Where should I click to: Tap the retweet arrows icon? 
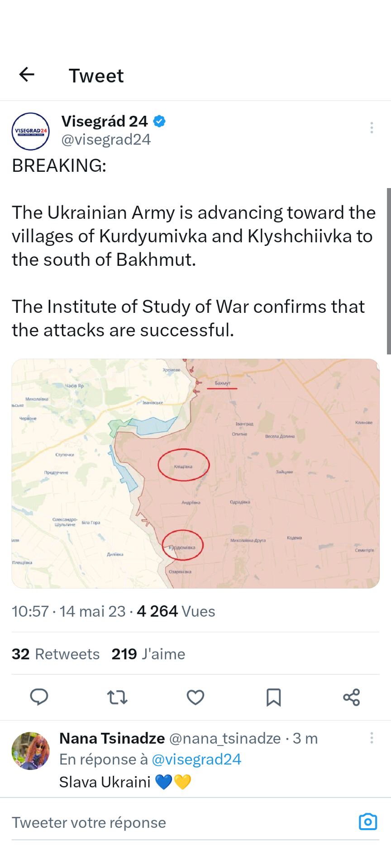click(117, 697)
